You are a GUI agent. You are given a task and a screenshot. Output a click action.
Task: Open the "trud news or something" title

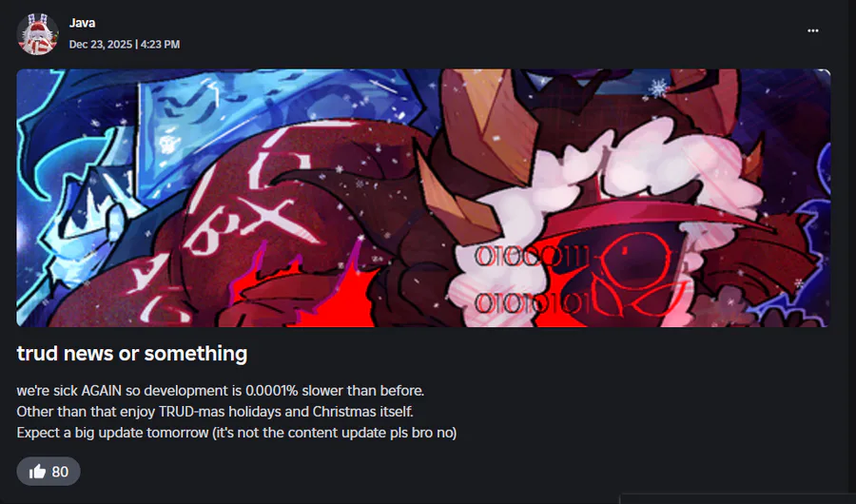tap(132, 354)
